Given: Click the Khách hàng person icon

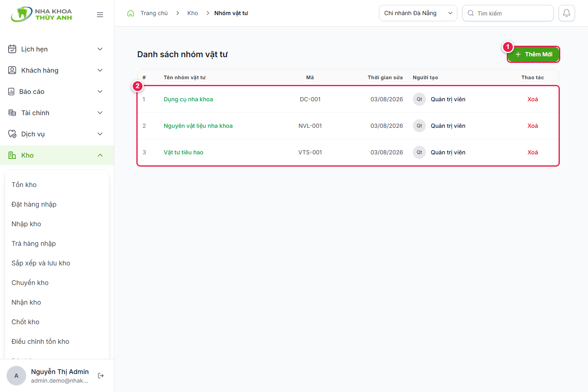Looking at the screenshot, I should [x=12, y=70].
